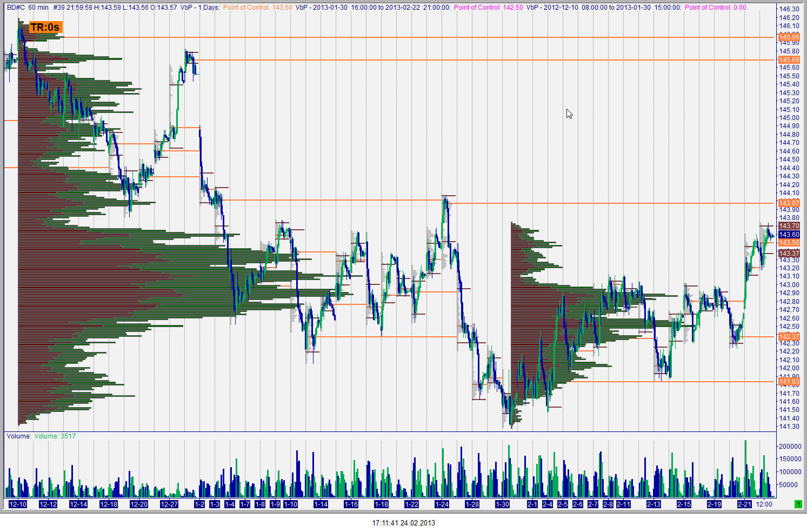Screen dimensions: 807x532
Task: Click the 150000 volume axis value
Action: 790,459
